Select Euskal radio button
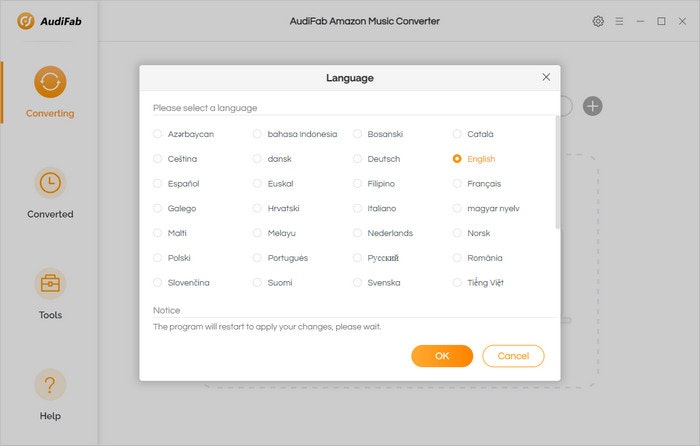This screenshot has height=446, width=700. [x=257, y=183]
